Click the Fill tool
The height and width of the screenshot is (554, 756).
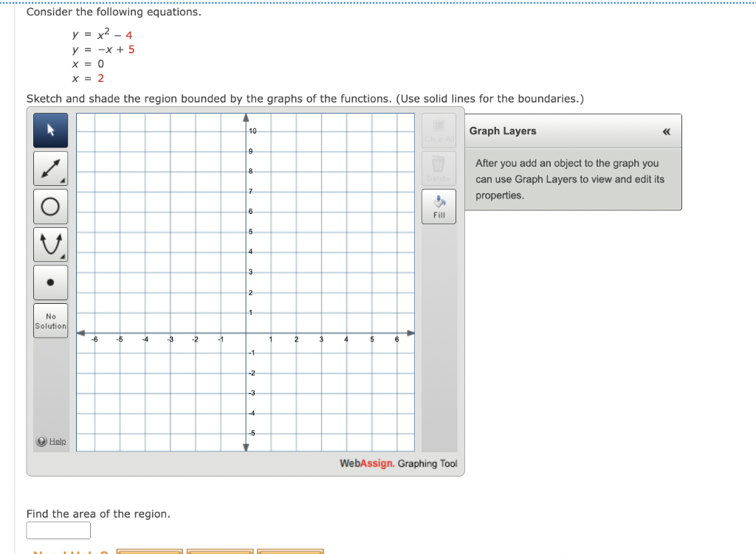click(x=439, y=206)
